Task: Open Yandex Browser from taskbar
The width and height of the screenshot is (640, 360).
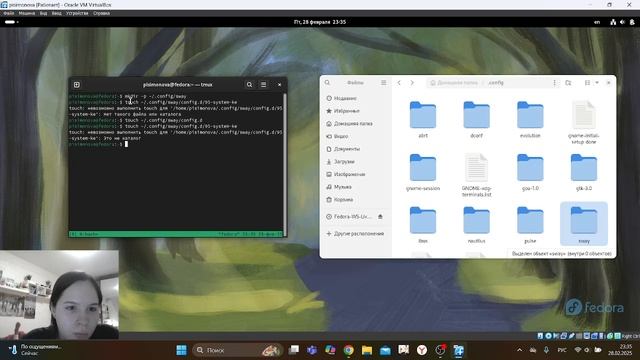Action: click(x=422, y=350)
